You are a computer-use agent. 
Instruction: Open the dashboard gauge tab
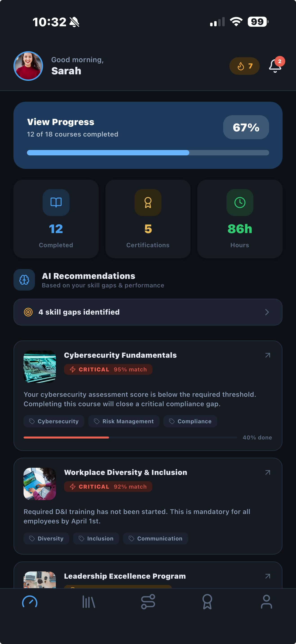click(30, 602)
